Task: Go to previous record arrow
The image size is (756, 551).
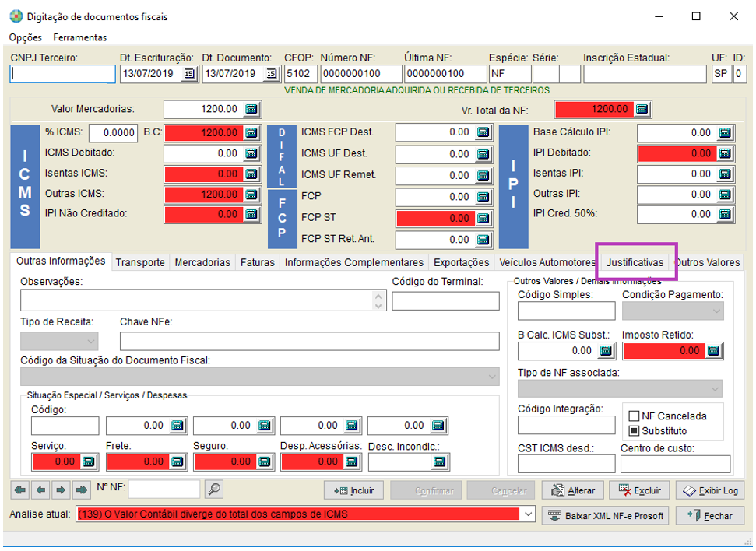Action: (x=40, y=490)
